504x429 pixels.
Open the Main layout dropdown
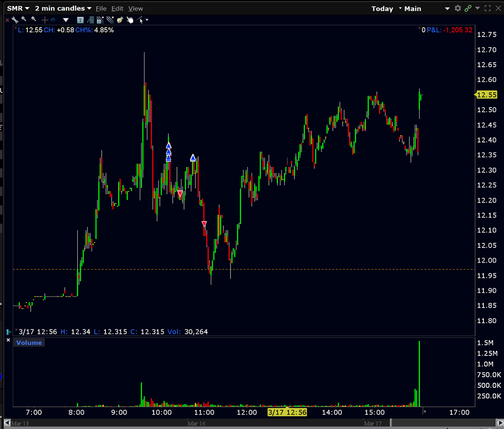[427, 8]
